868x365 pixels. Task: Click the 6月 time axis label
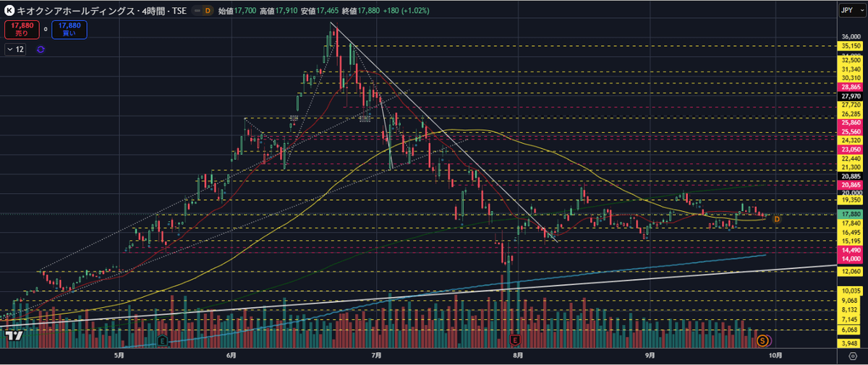(x=231, y=355)
